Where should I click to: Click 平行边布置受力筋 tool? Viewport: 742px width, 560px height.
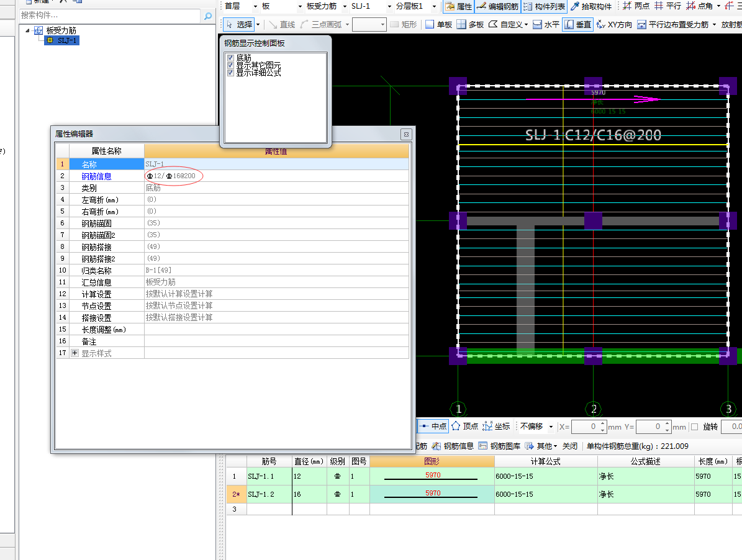point(673,24)
